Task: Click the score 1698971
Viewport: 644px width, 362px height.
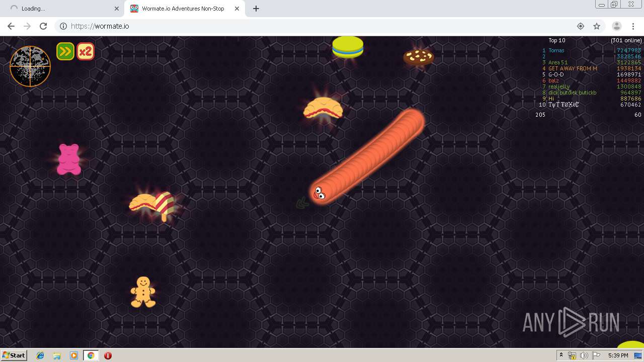Action: pos(629,74)
